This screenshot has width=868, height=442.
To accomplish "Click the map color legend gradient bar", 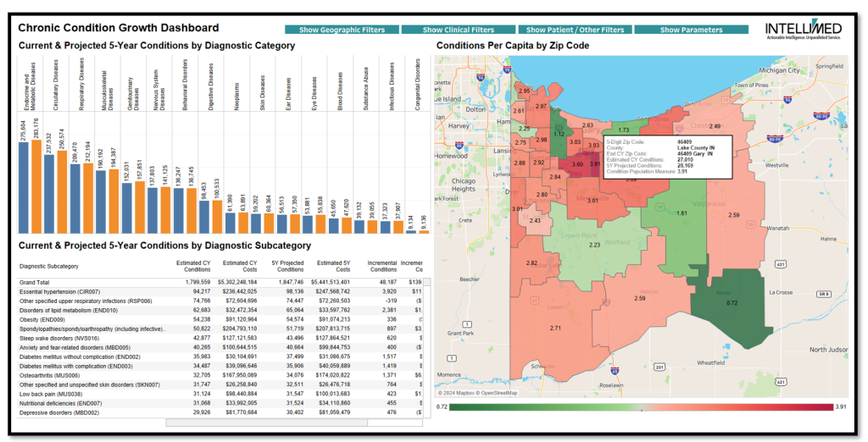I will point(641,407).
